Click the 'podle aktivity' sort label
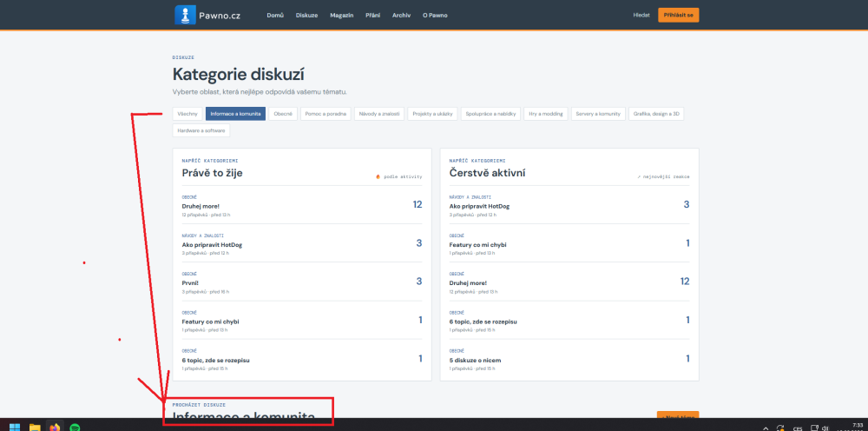 click(403, 176)
